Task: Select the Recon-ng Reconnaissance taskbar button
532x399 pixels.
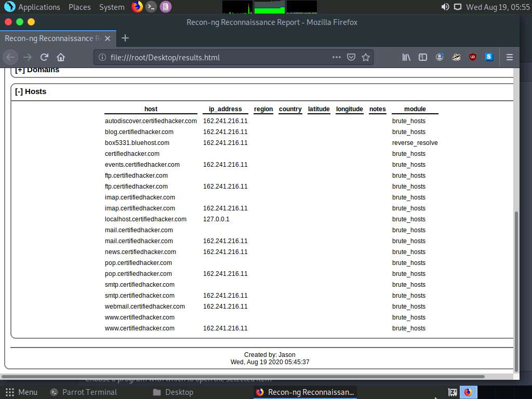Action: tap(305, 392)
